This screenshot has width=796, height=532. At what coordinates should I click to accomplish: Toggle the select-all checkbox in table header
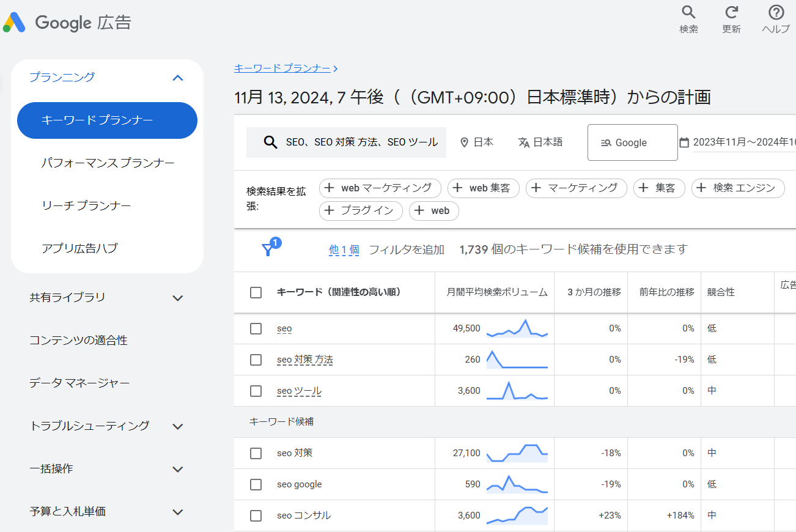256,292
